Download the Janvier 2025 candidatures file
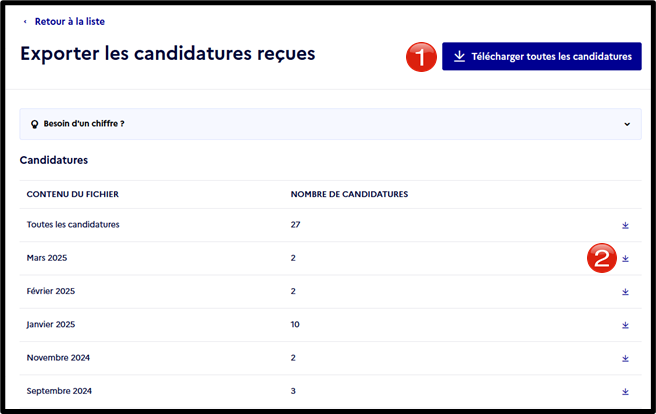This screenshot has height=414, width=656. [625, 325]
